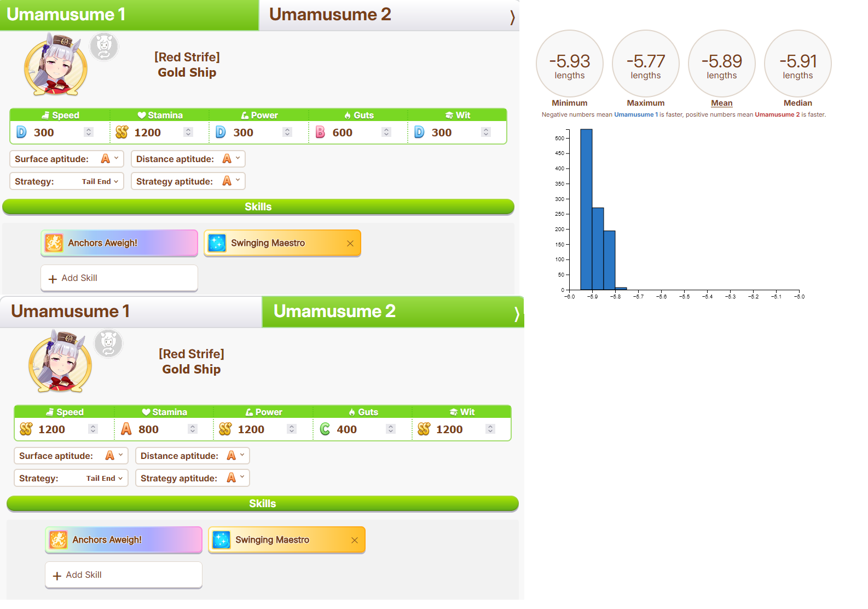Open bottom panel Strategy aptitude dropdown
The image size is (868, 609).
[193, 478]
